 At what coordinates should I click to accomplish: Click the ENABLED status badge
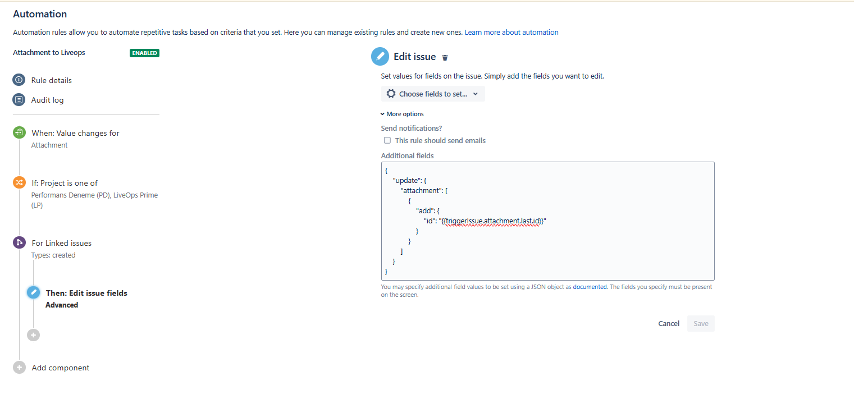coord(145,53)
